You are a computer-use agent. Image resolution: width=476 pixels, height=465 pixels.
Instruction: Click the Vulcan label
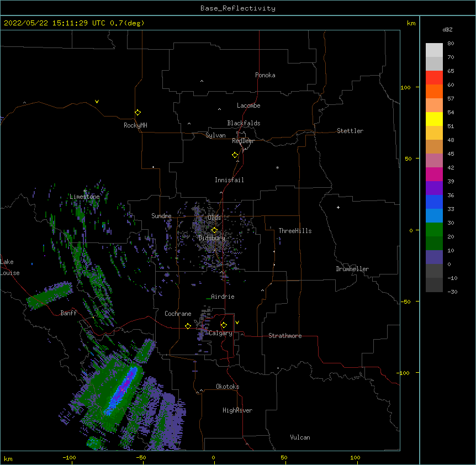coord(300,437)
